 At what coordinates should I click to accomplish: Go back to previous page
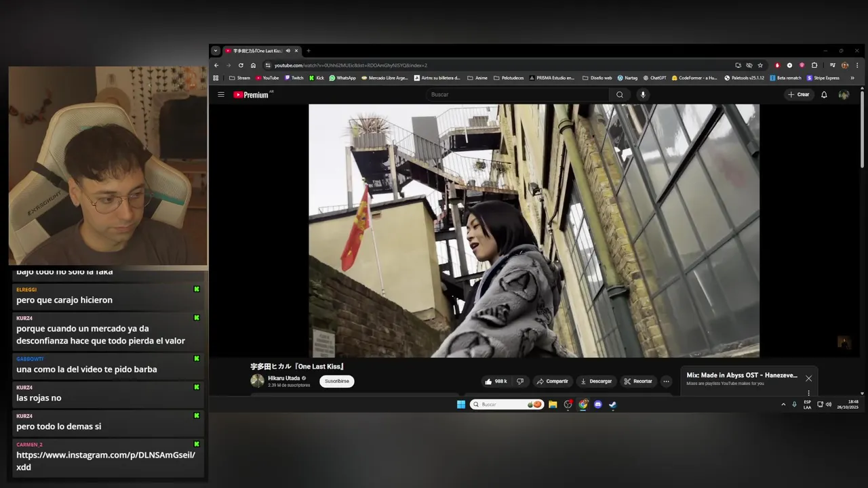click(x=216, y=65)
